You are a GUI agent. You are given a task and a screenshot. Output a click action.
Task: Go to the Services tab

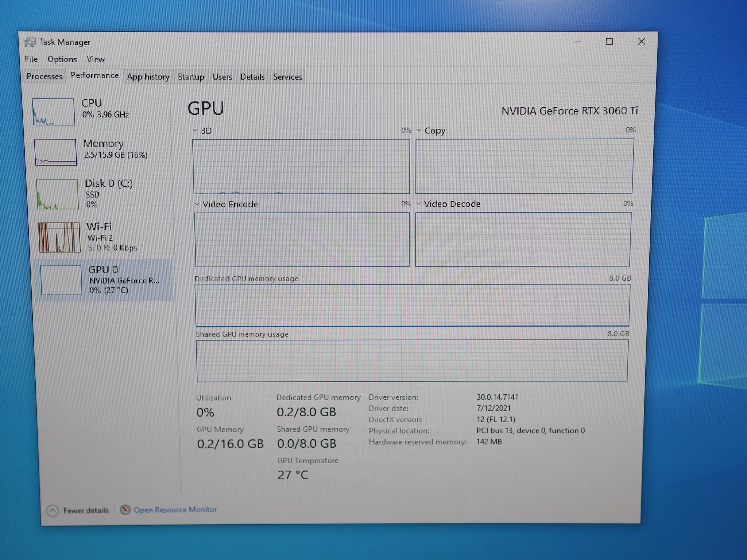(x=287, y=77)
